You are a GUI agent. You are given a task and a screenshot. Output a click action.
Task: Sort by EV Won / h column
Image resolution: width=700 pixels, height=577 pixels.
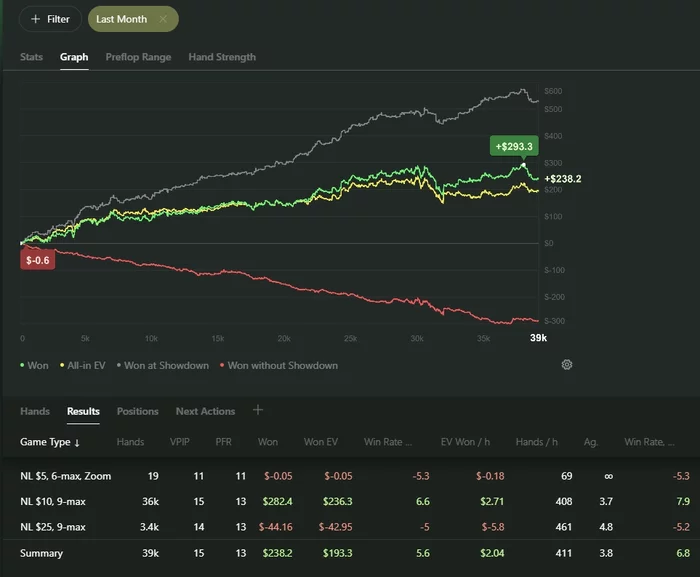point(465,442)
